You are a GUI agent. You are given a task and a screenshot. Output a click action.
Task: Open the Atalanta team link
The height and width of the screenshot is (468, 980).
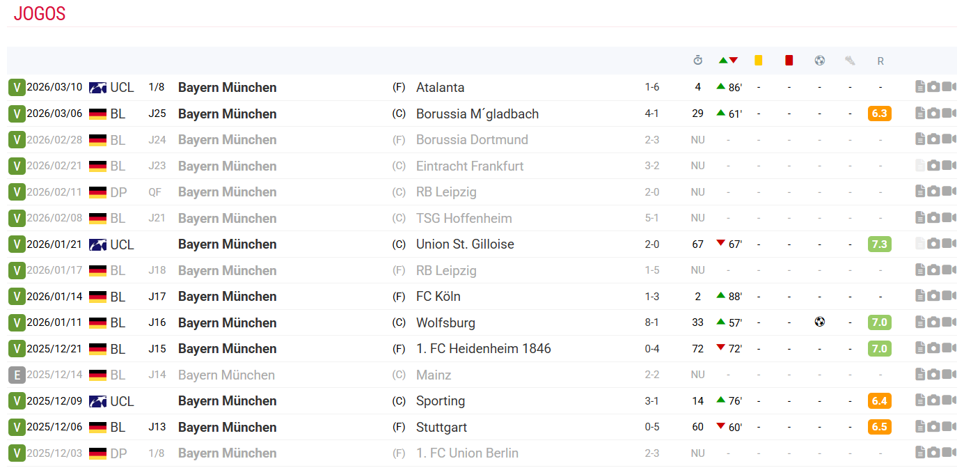[x=440, y=87]
